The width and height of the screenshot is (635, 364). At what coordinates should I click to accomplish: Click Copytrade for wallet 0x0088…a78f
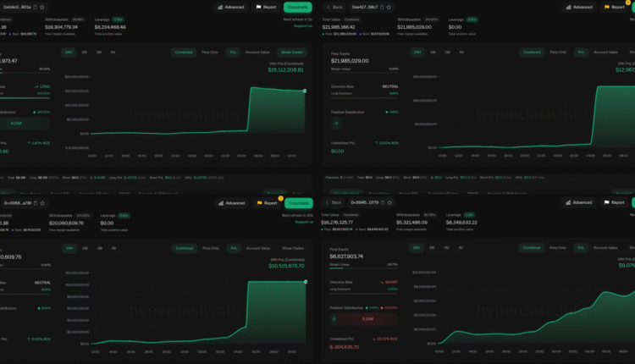[298, 203]
